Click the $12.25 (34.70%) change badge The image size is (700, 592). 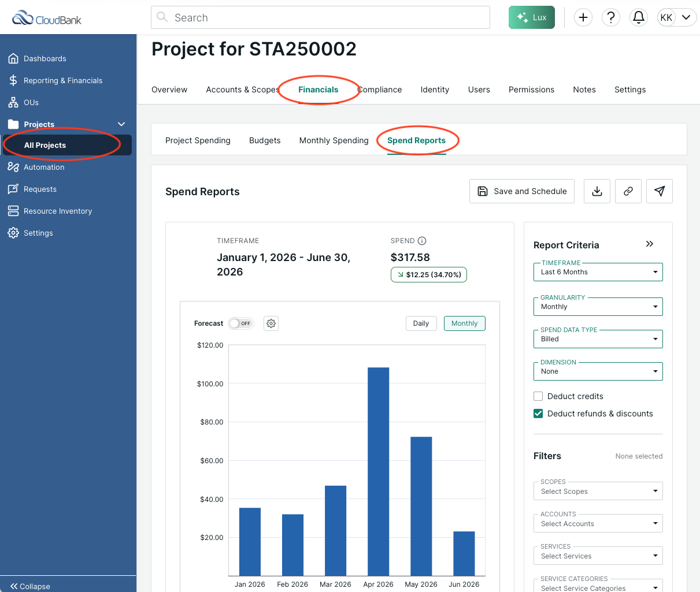click(429, 275)
